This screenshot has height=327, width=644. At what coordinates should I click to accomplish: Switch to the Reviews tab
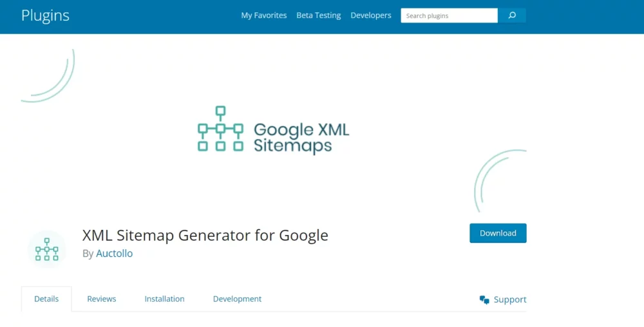[x=102, y=299]
